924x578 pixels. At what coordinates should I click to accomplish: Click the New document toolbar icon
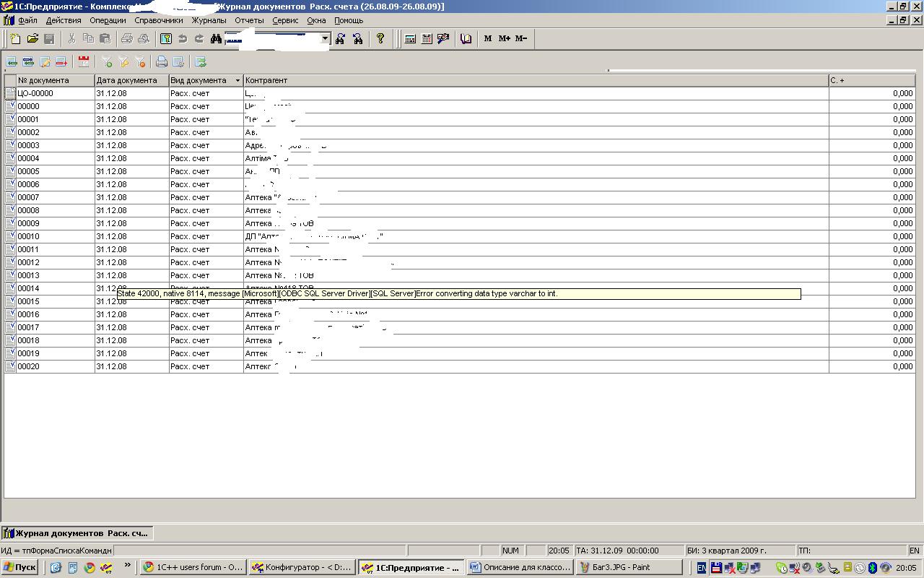point(15,39)
